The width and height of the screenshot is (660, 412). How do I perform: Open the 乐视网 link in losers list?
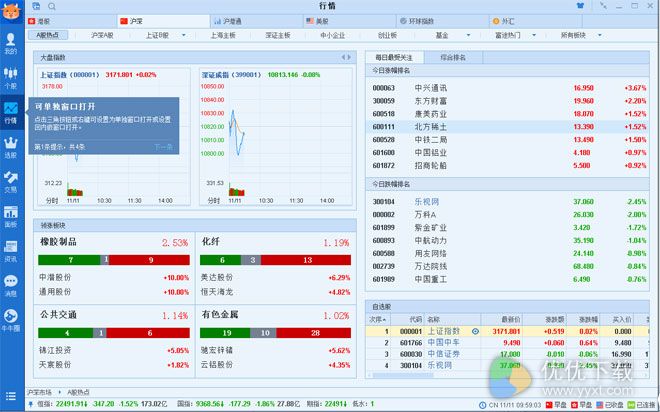[x=427, y=202]
